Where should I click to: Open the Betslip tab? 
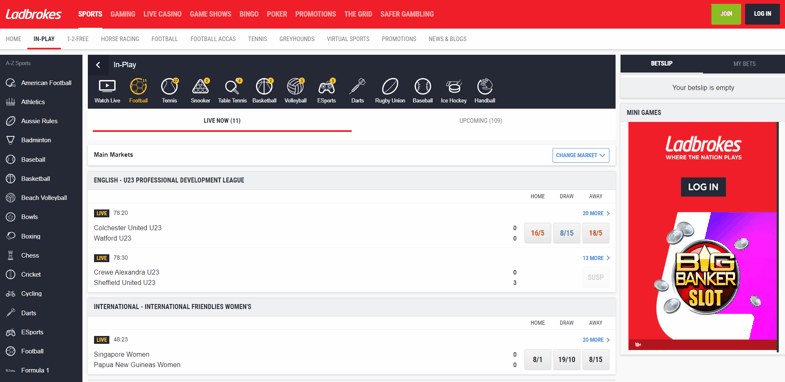pyautogui.click(x=661, y=64)
